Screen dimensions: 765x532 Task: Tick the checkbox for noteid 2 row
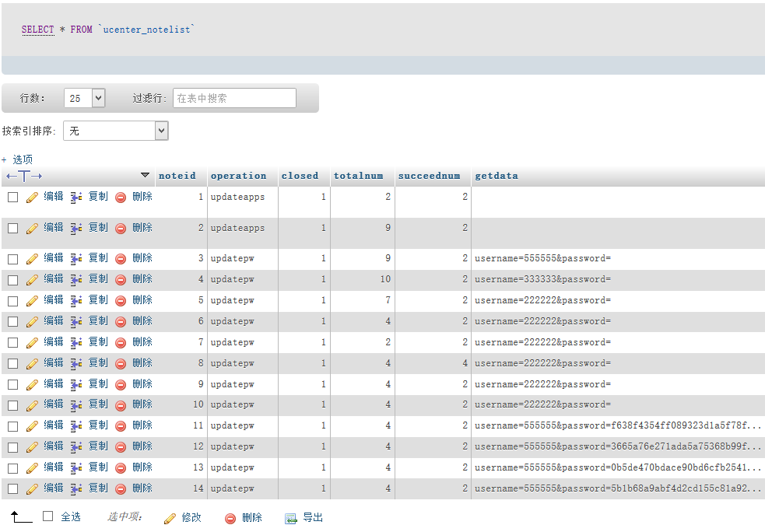pos(13,229)
